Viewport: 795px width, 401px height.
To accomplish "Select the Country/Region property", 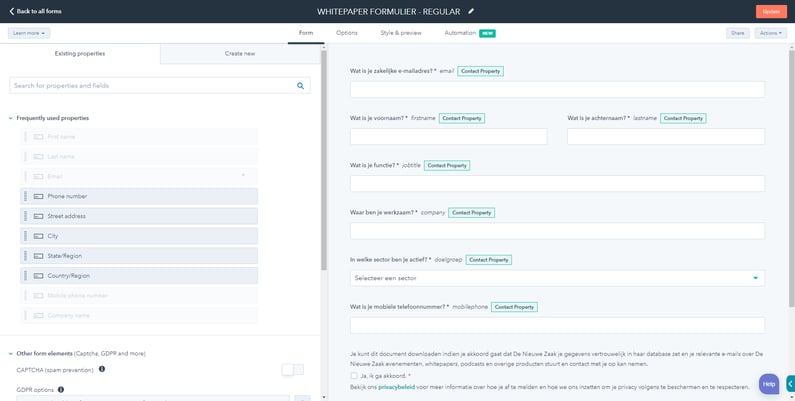I will pyautogui.click(x=139, y=276).
